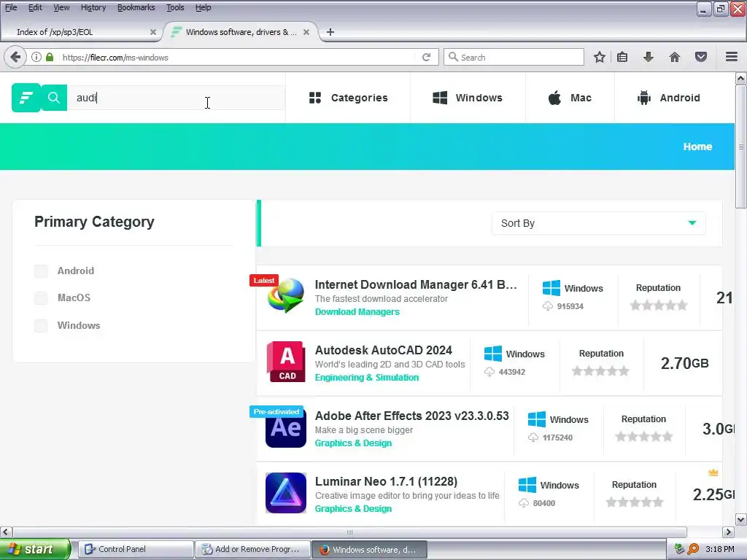Click the Windows start button

point(34,549)
